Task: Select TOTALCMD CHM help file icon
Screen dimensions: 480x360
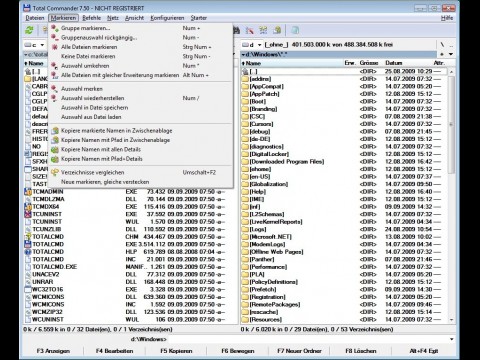Action: (28, 237)
